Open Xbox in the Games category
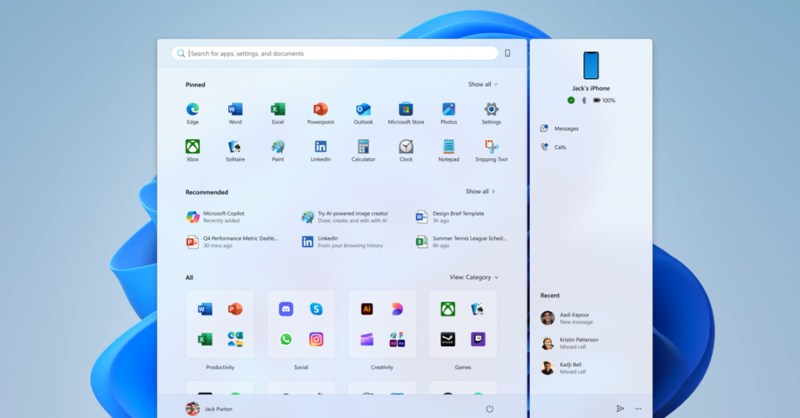Screen dimensions: 800x418 click(448, 309)
